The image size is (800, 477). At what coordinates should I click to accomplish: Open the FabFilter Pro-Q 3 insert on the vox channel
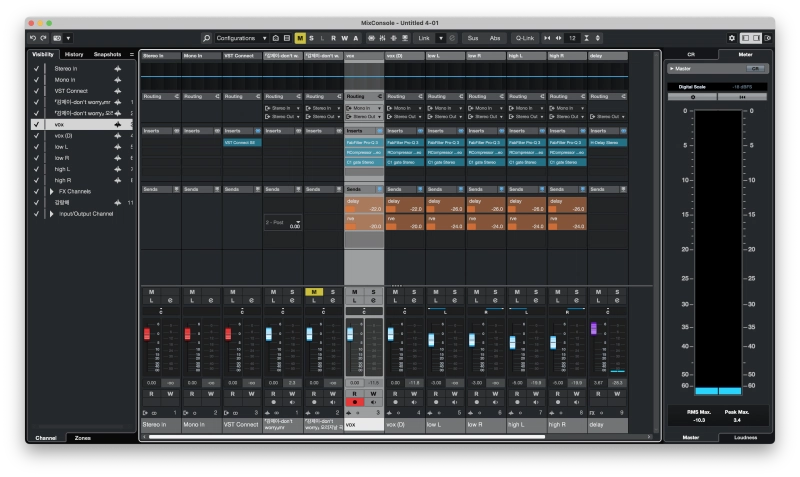click(364, 143)
